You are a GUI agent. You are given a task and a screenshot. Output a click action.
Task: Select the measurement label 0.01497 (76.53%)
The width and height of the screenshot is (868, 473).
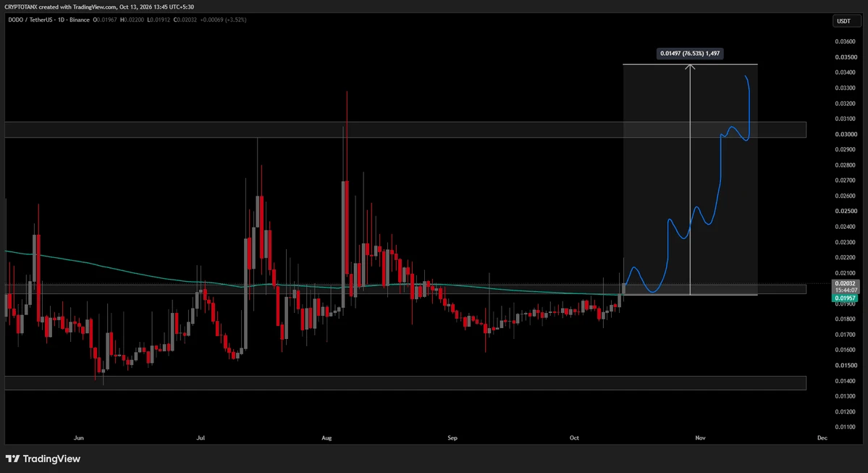tap(690, 53)
